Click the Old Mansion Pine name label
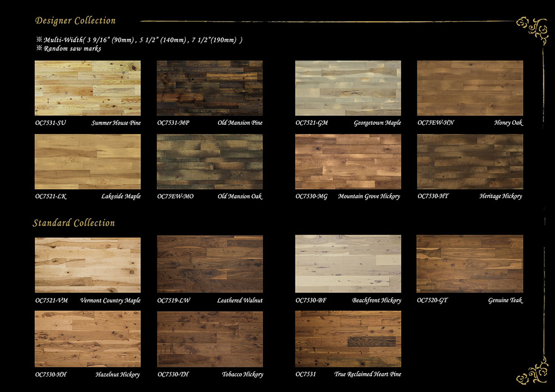 tap(240, 123)
